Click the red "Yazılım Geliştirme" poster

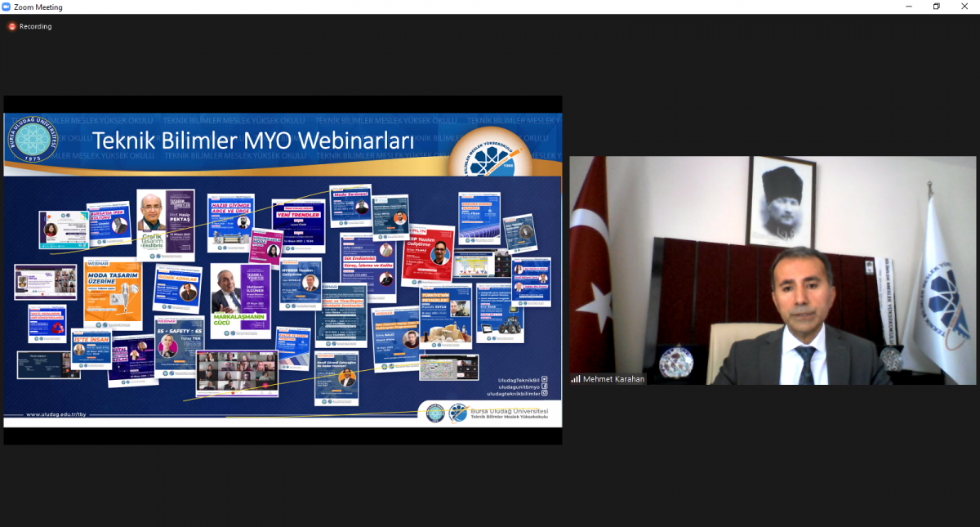(x=427, y=255)
